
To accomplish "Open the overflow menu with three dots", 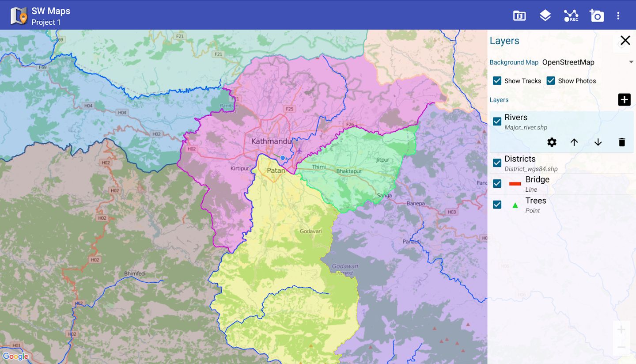I will pyautogui.click(x=618, y=15).
